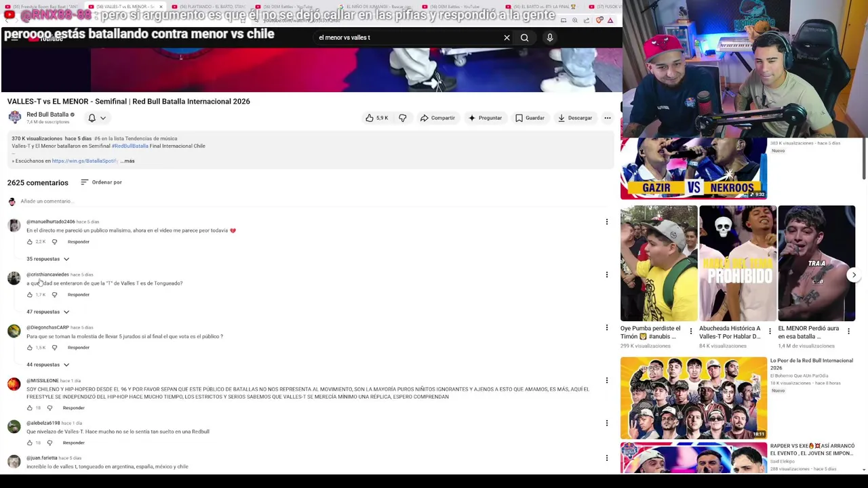Expand the 47 respuestas thread
This screenshot has height=488, width=868.
pos(47,312)
